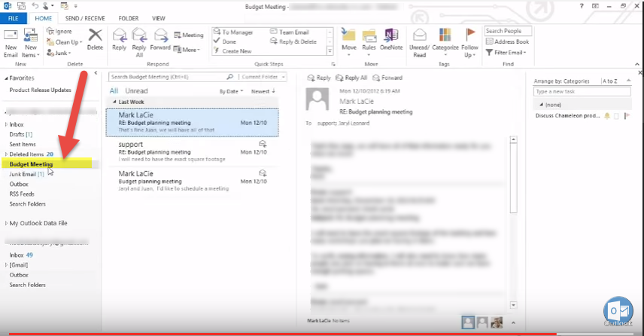Viewport: 644px width, 336px height.
Task: Open the By Date sort dropdown
Action: coord(230,91)
